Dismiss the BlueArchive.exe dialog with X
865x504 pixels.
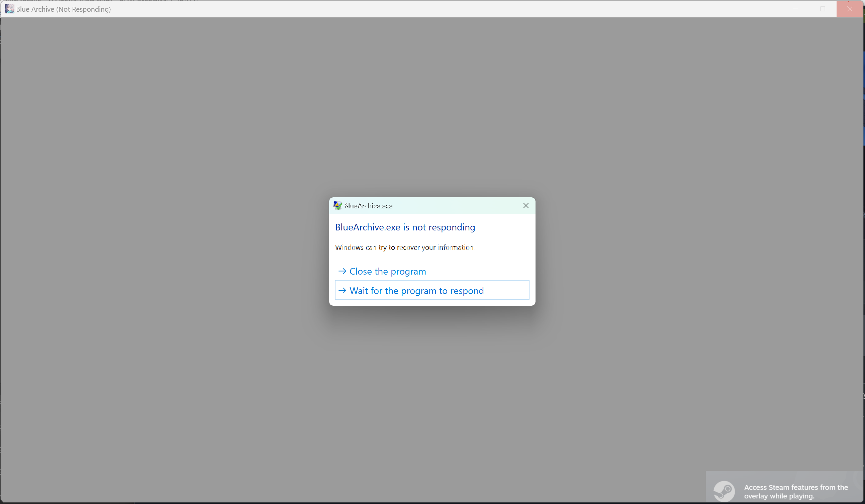[525, 205]
